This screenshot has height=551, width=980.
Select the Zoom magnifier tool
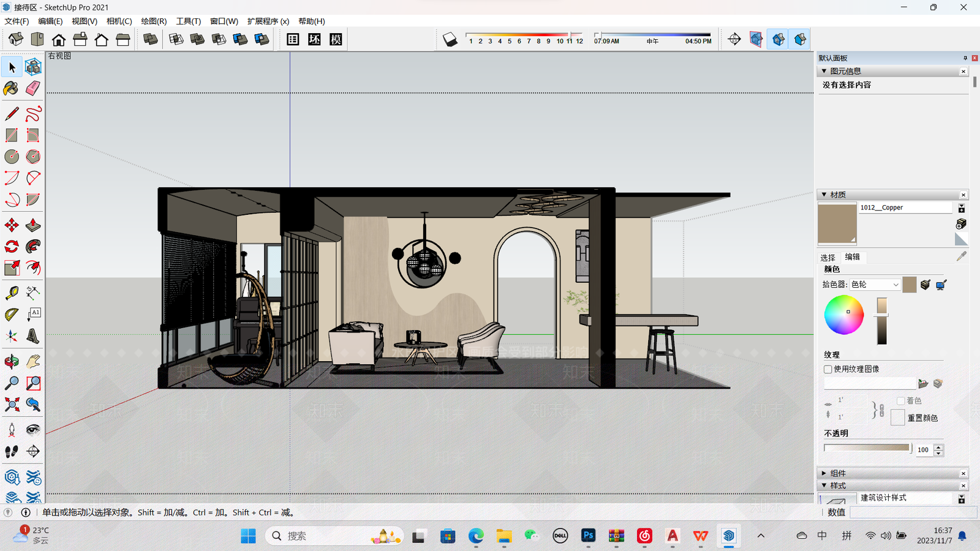(12, 383)
